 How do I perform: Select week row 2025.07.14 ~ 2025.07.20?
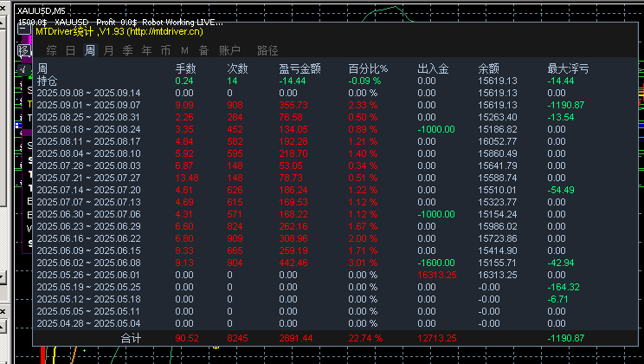[88, 190]
